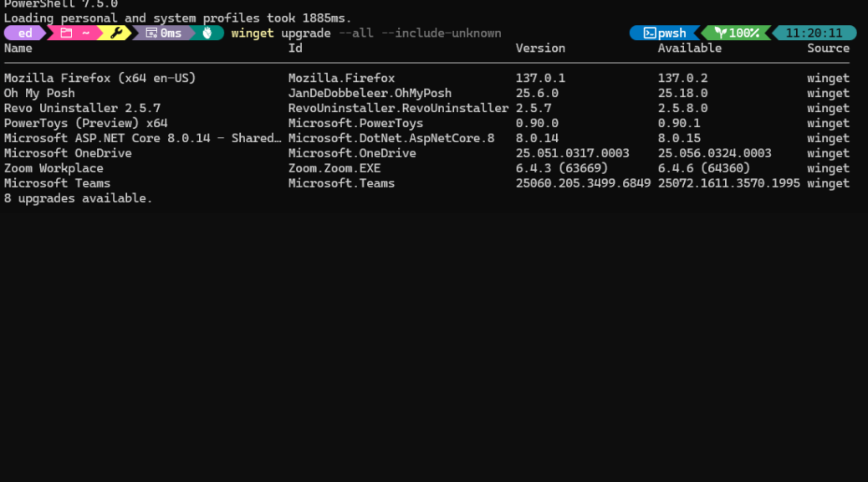Select the 'Oh My Posh' package name
The image size is (868, 482).
point(39,93)
